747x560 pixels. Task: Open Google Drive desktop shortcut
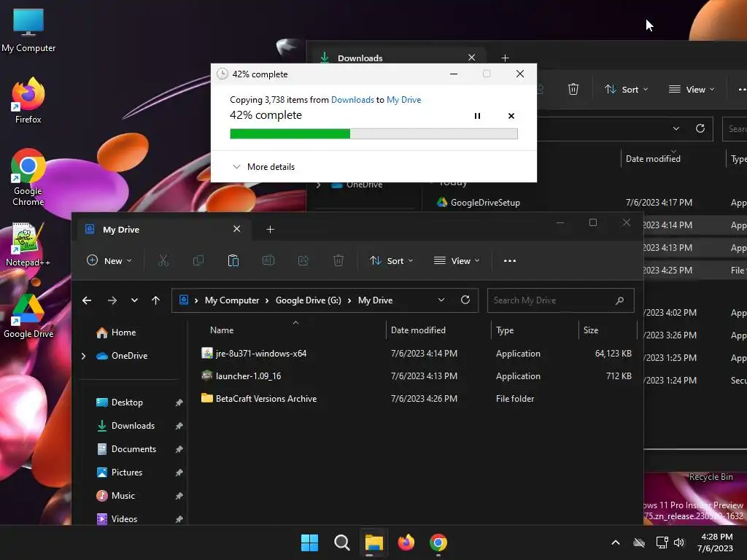(28, 316)
